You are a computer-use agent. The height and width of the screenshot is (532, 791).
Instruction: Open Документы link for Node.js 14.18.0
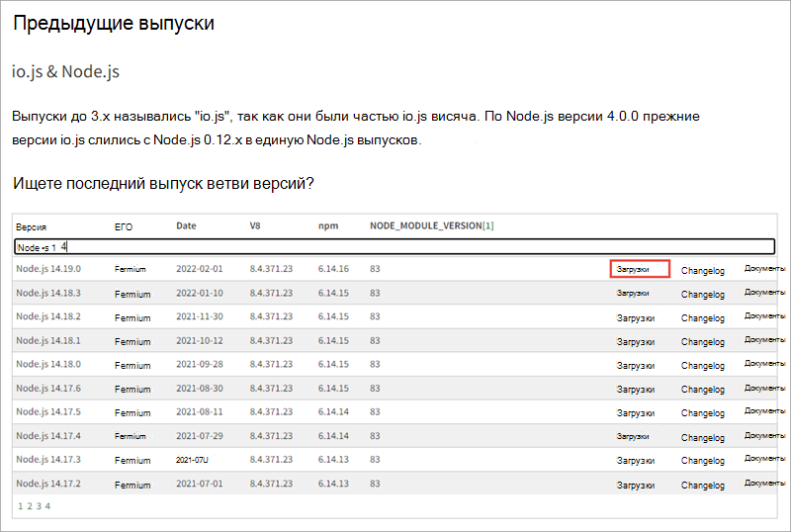pyautogui.click(x=764, y=364)
